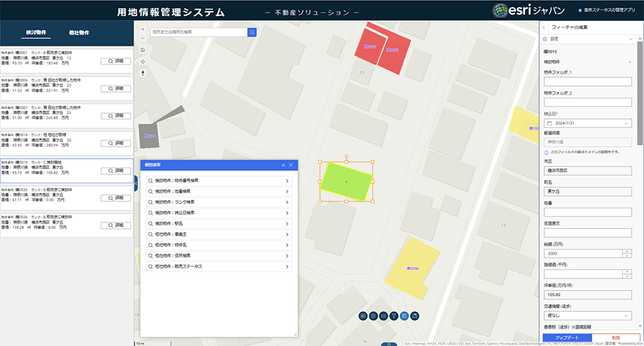Increase the 総額 (万円) stepper value
The image size is (644, 346).
[627, 251]
